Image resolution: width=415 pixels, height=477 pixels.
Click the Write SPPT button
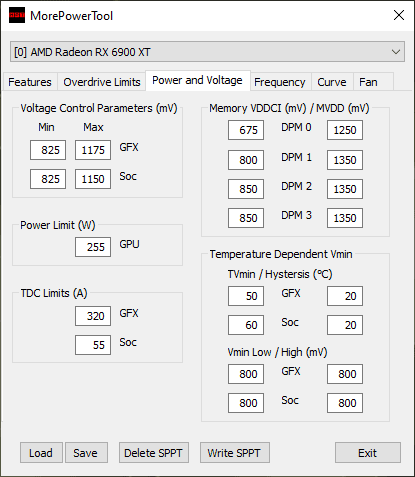(x=235, y=453)
